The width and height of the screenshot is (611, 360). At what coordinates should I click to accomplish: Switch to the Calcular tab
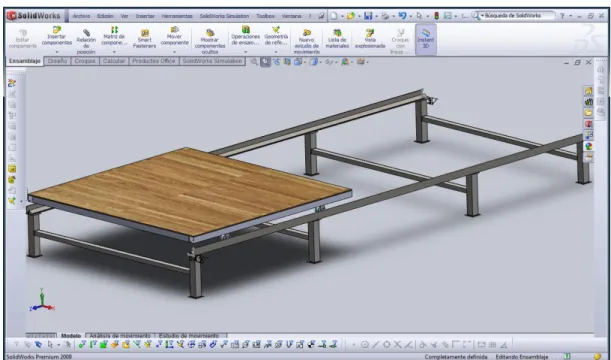114,61
